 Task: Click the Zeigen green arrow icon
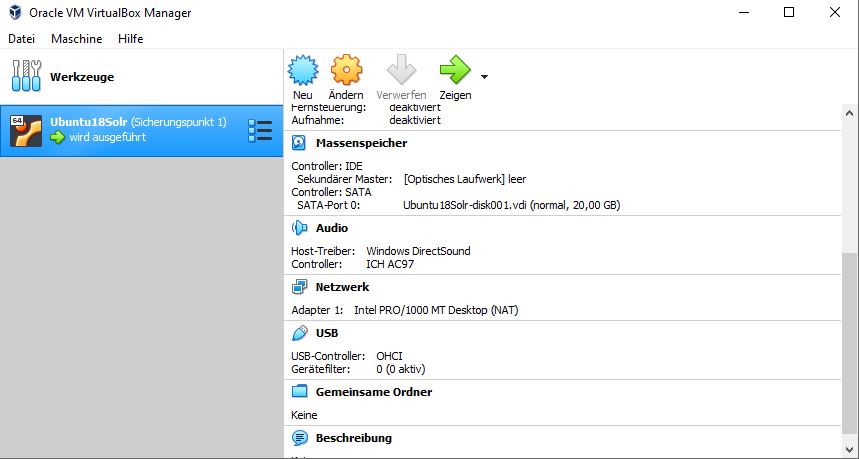455,70
